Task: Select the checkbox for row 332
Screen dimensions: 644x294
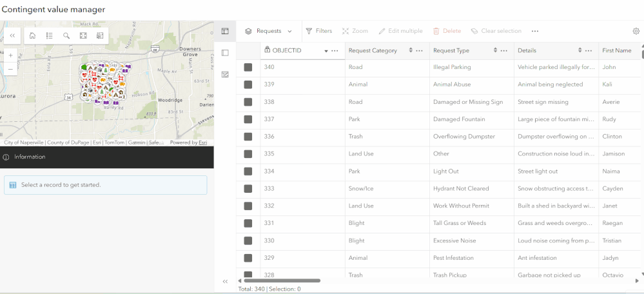Action: point(248,206)
